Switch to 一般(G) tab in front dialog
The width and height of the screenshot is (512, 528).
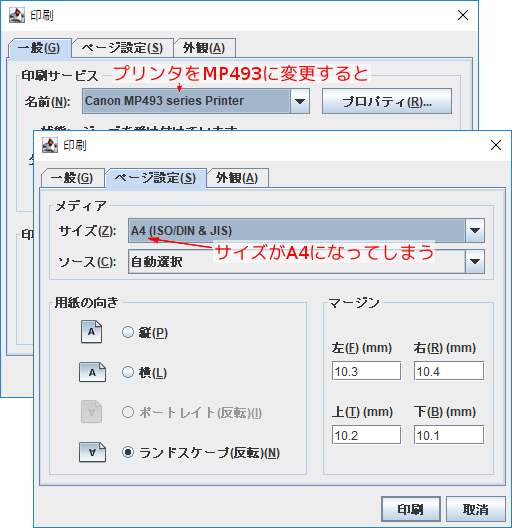pos(72,178)
